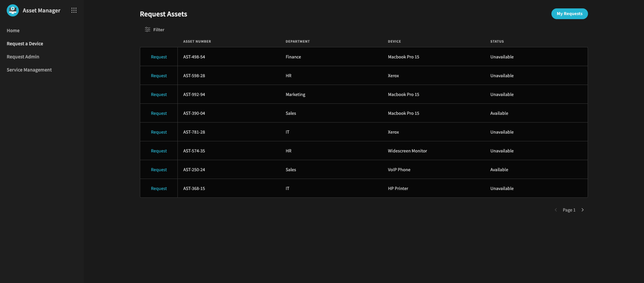This screenshot has width=644, height=283.
Task: Select asset number AST-781-28 cell
Action: click(194, 132)
